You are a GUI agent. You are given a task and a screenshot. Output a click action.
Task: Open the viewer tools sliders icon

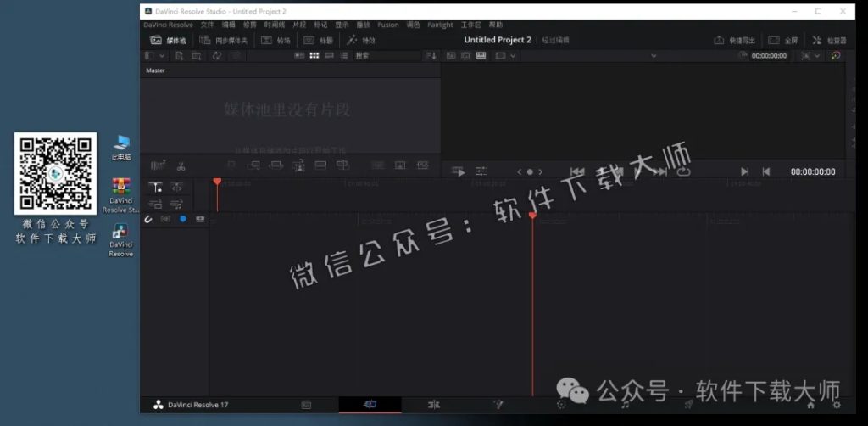[x=481, y=171]
